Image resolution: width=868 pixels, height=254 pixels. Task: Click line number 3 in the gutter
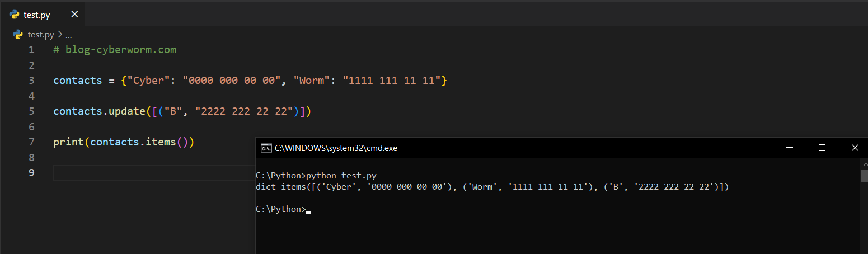click(31, 81)
